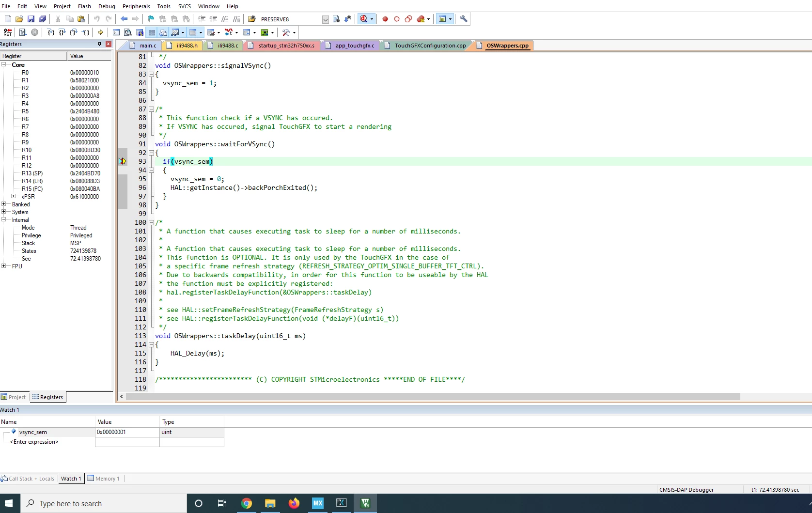
Task: Close the Registers panel
Action: click(109, 44)
